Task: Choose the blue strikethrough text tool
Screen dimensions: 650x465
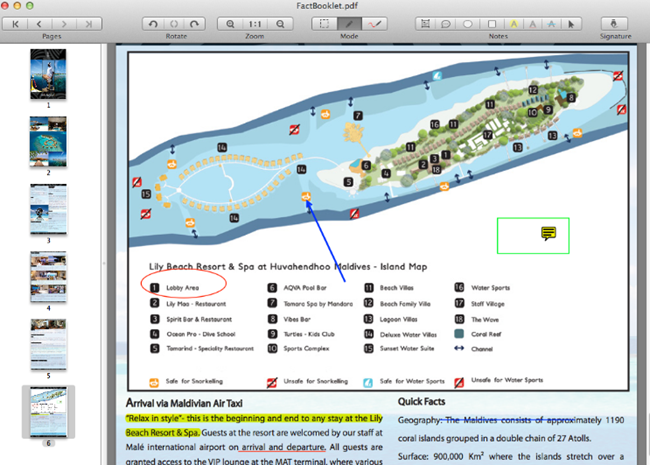Action: (551, 24)
